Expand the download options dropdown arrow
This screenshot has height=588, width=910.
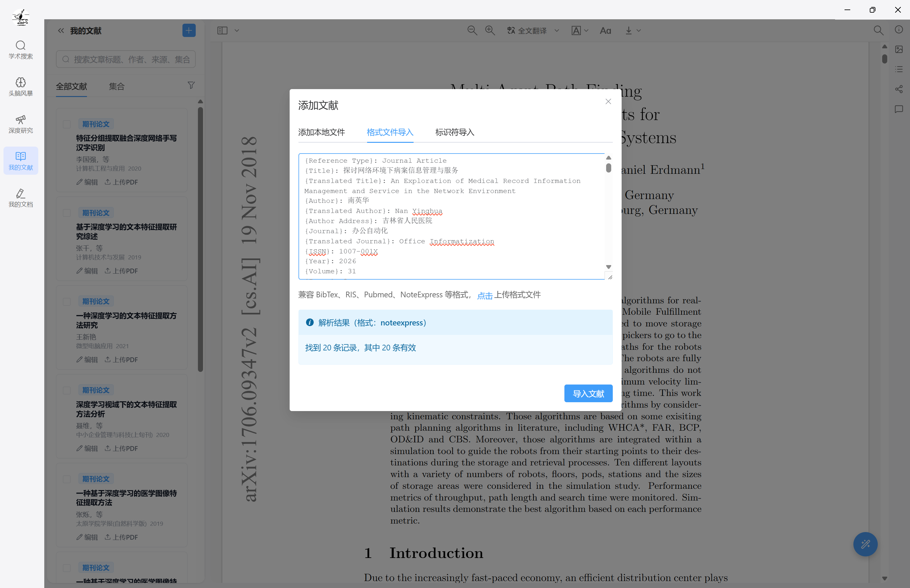coord(639,31)
